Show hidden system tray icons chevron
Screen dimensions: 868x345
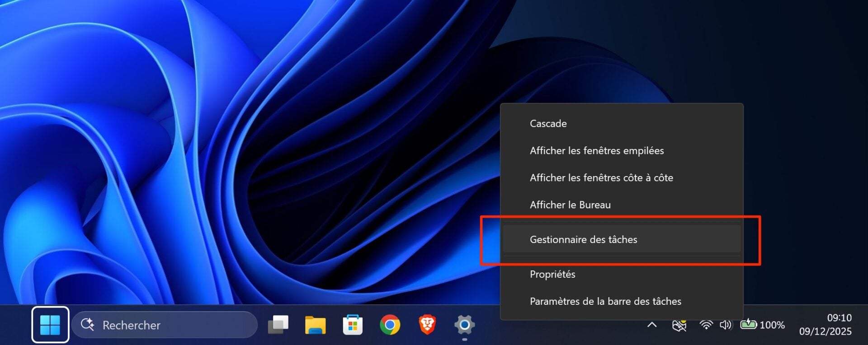coord(652,325)
